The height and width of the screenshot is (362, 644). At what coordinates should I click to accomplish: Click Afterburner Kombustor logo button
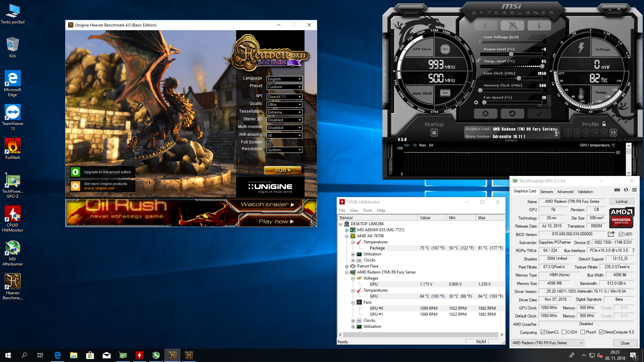(x=512, y=25)
